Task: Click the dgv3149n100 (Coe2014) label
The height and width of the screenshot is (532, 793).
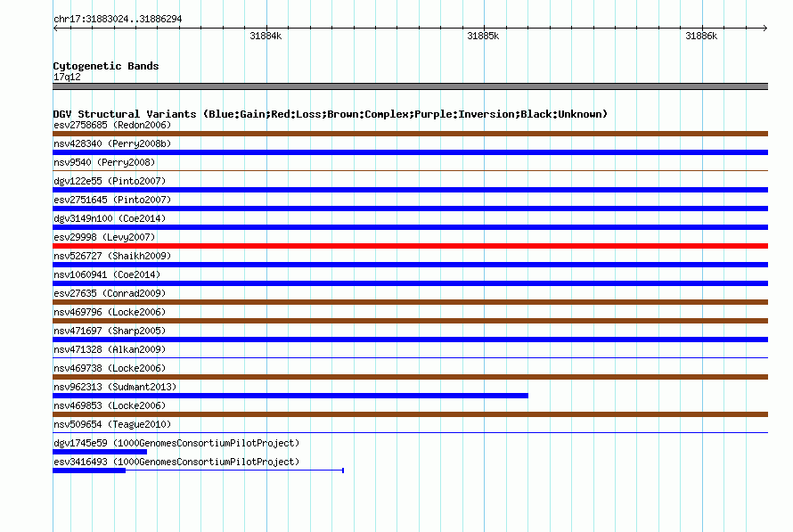Action: (110, 218)
